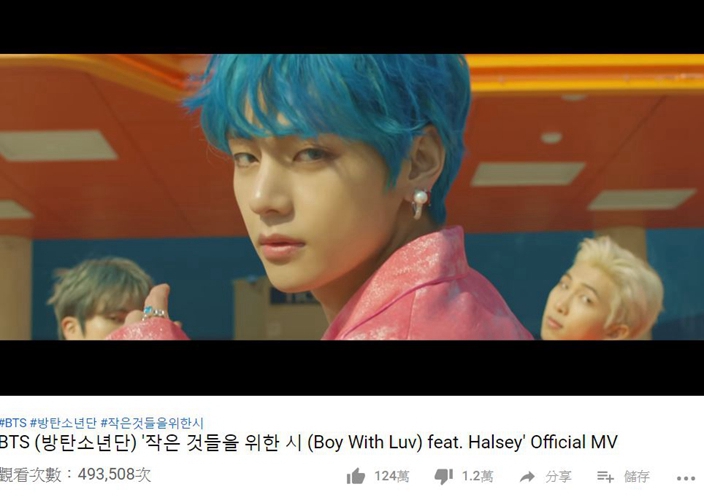Click the gray-haired person in the video
This screenshot has height=500, width=704.
(101, 298)
